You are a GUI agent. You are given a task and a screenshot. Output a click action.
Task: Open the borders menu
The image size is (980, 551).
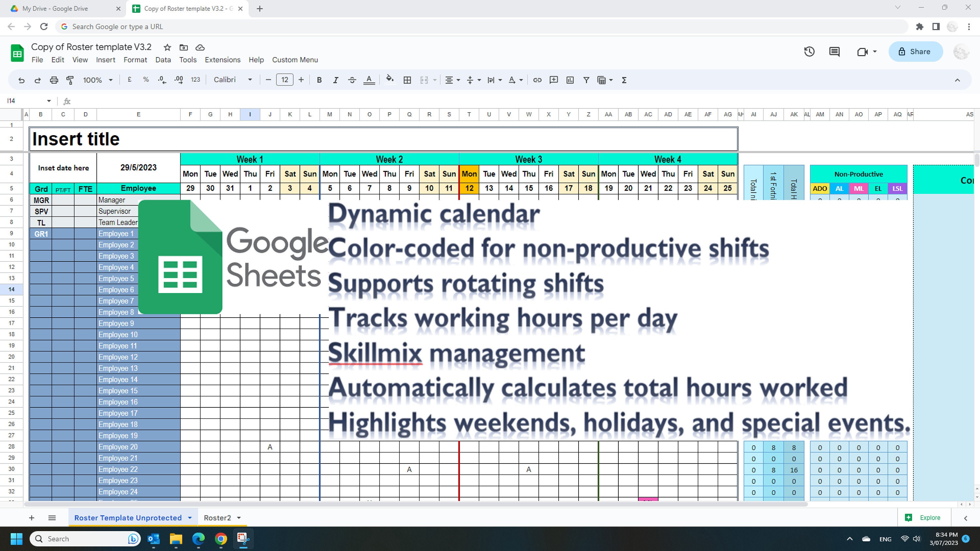pos(407,80)
